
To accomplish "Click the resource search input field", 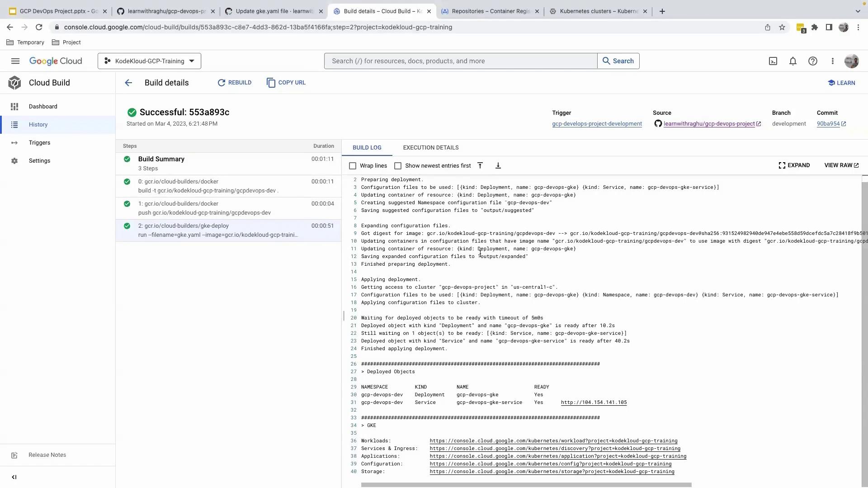I will click(x=460, y=61).
